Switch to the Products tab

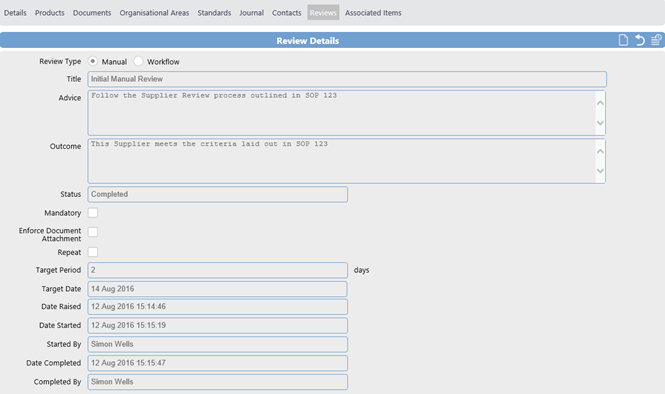click(50, 13)
